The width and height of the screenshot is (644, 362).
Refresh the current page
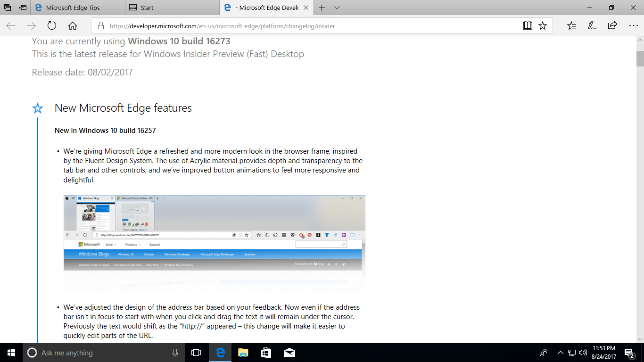click(x=52, y=26)
